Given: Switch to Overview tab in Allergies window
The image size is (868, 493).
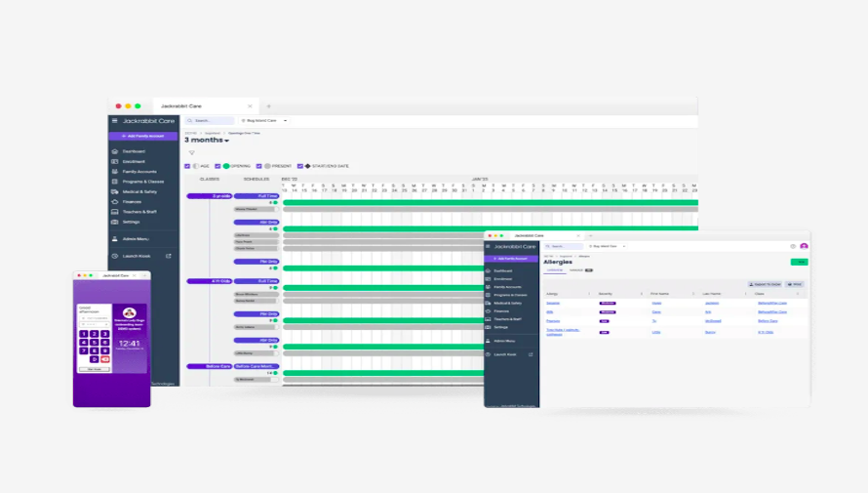Looking at the screenshot, I should [555, 270].
